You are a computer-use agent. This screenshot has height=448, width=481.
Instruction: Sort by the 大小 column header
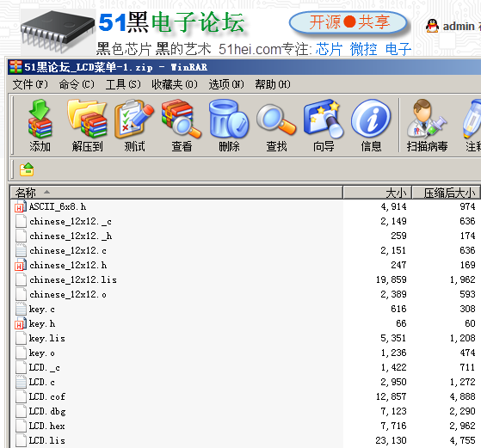[x=377, y=193]
